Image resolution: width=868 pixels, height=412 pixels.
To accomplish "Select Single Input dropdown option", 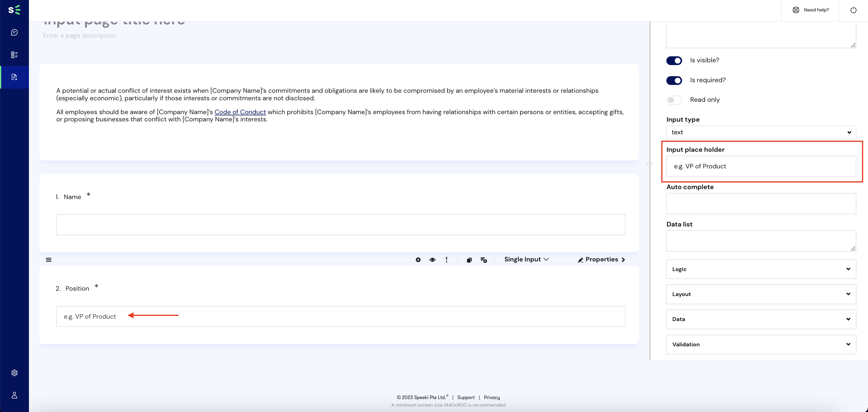I will pyautogui.click(x=525, y=259).
